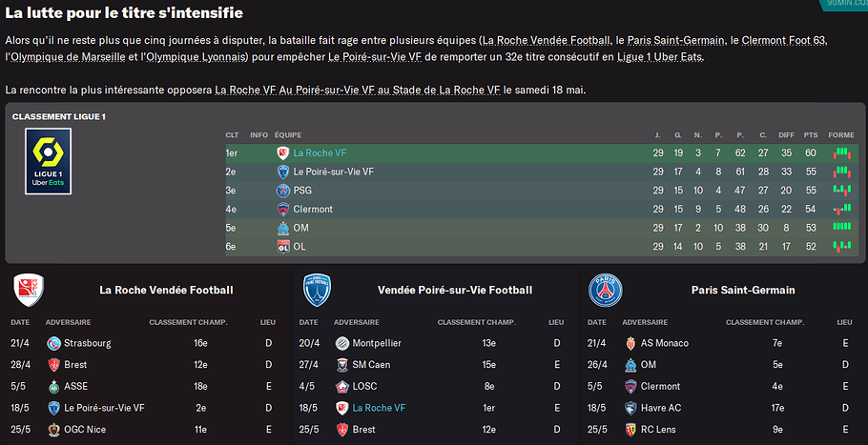Click the Montpellier opponent crest icon
This screenshot has width=868, height=445.
click(341, 343)
